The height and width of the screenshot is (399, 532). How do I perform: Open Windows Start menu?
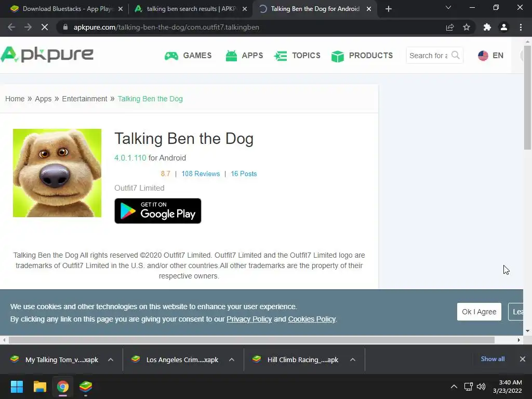(x=17, y=387)
